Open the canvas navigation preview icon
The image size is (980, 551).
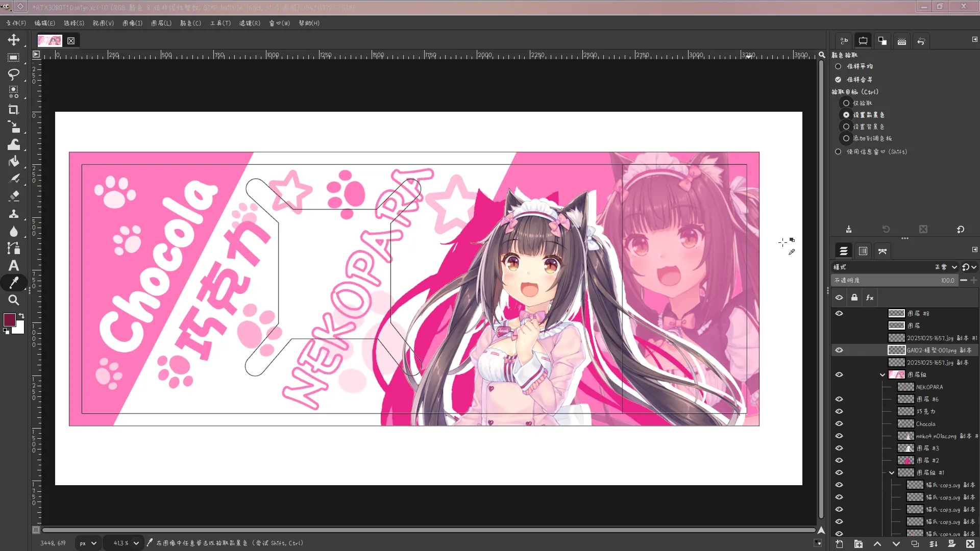[x=821, y=530]
